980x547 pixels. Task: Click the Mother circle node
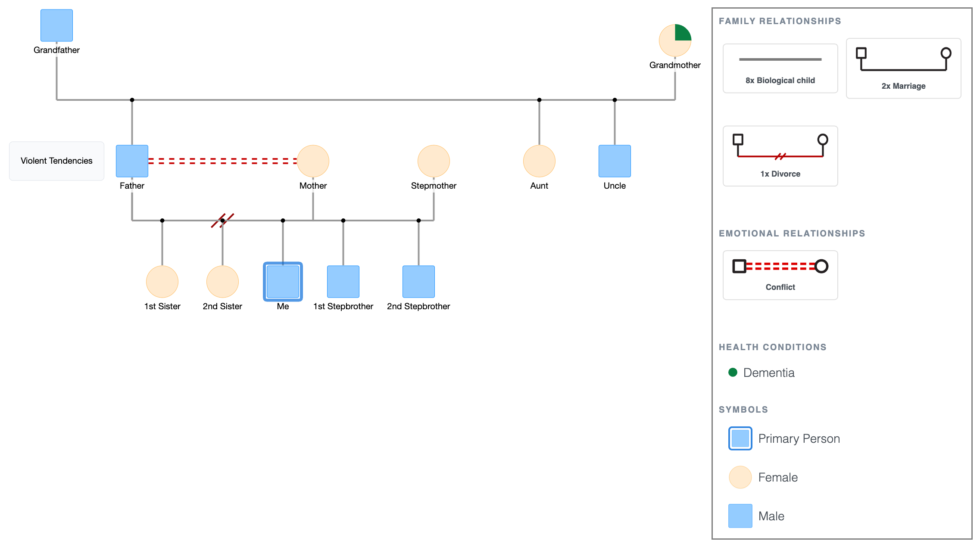313,161
